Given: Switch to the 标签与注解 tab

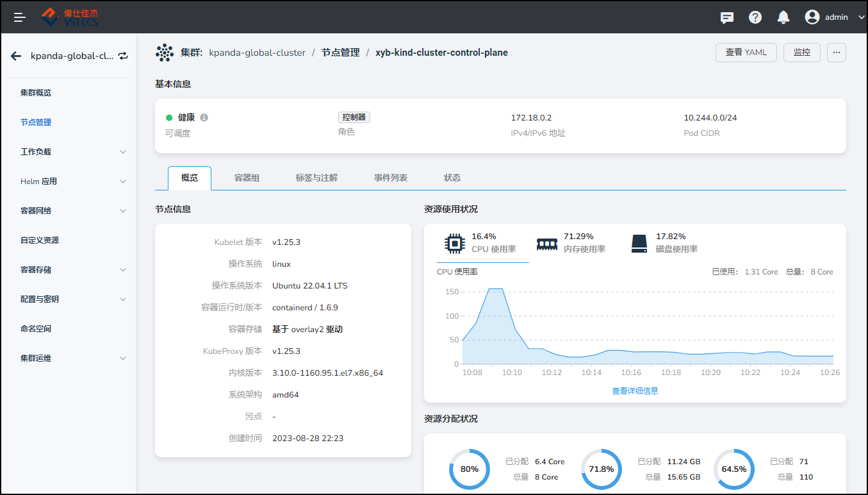Looking at the screenshot, I should [316, 178].
